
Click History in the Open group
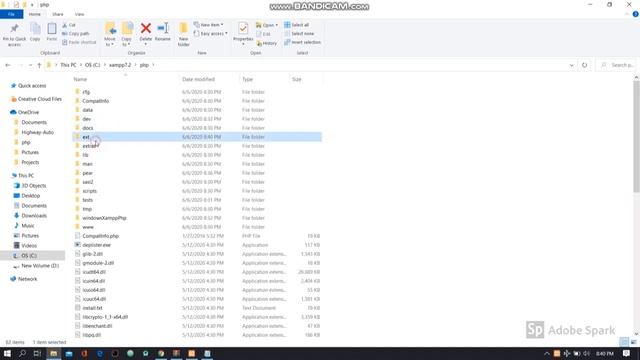tap(267, 43)
